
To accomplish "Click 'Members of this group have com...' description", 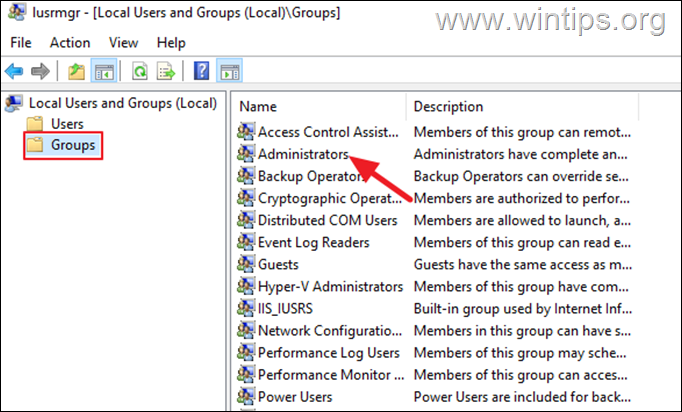I will tap(521, 287).
